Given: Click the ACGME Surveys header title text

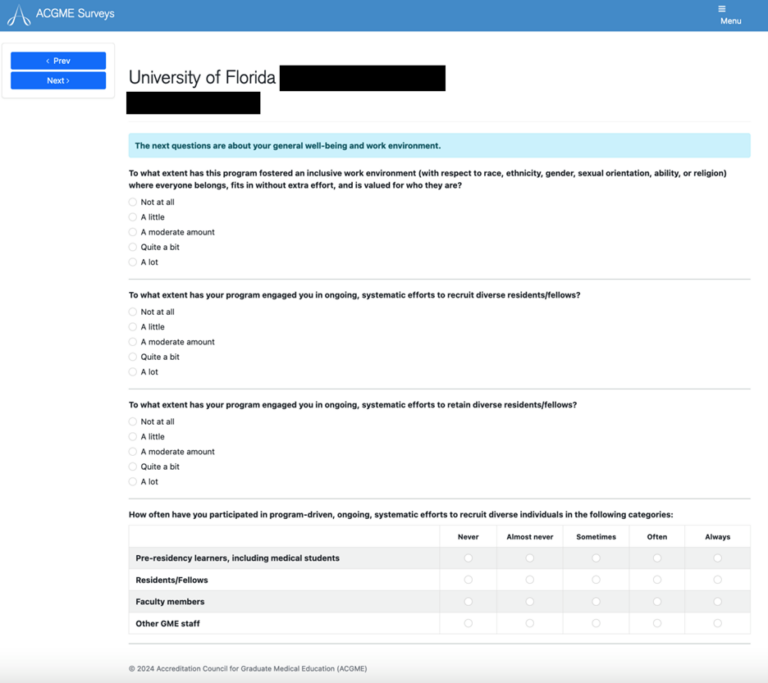Looking at the screenshot, I should pos(75,14).
